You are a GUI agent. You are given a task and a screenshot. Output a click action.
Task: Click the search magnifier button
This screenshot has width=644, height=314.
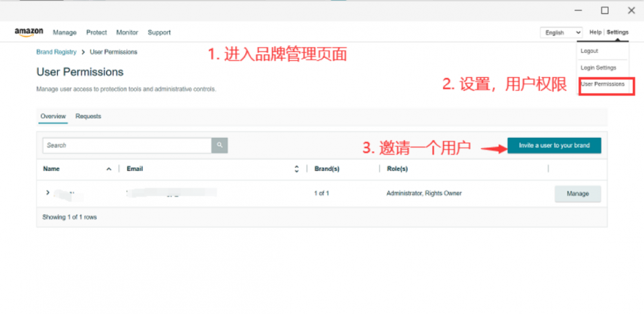pyautogui.click(x=219, y=145)
